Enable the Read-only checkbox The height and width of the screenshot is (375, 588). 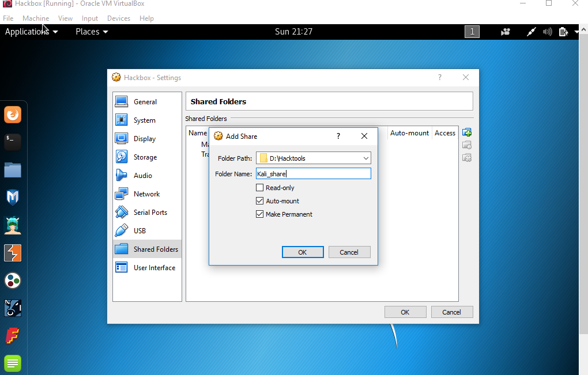pyautogui.click(x=259, y=188)
